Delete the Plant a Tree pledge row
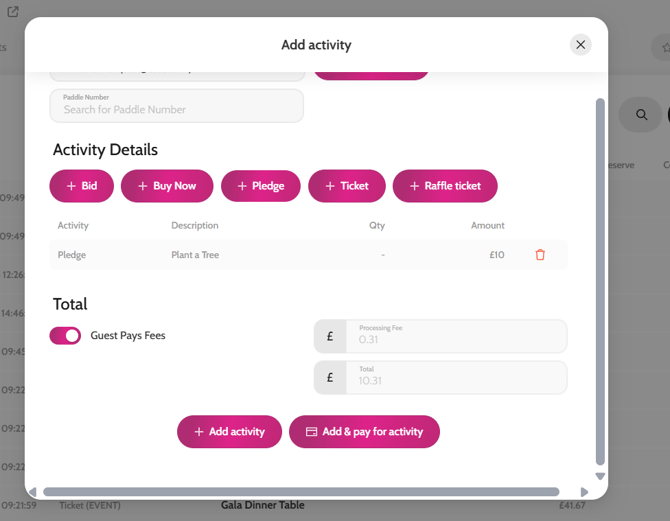The image size is (670, 521). point(540,255)
